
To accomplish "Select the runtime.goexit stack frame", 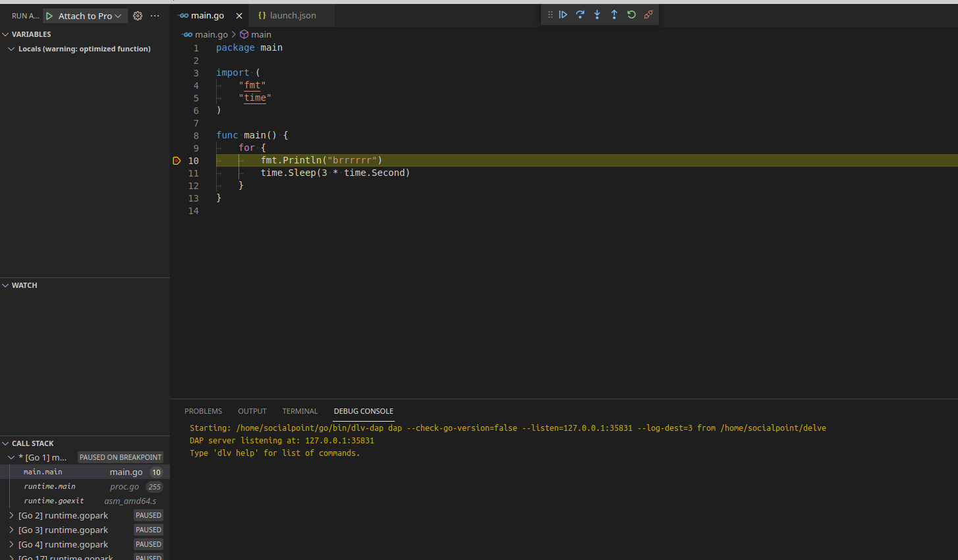I will [85, 501].
